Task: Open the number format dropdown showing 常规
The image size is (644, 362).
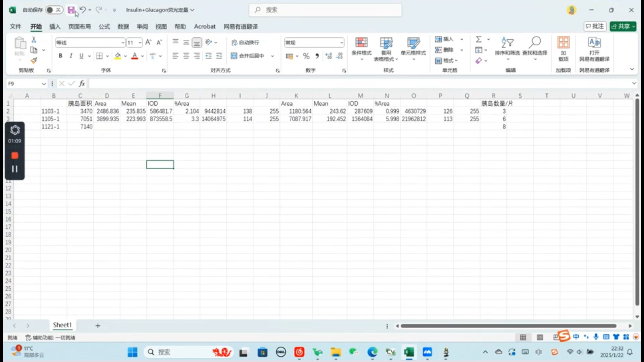Action: pos(342,42)
